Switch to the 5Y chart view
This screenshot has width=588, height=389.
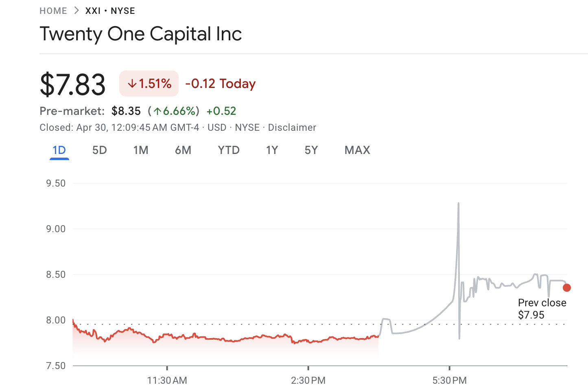(310, 150)
